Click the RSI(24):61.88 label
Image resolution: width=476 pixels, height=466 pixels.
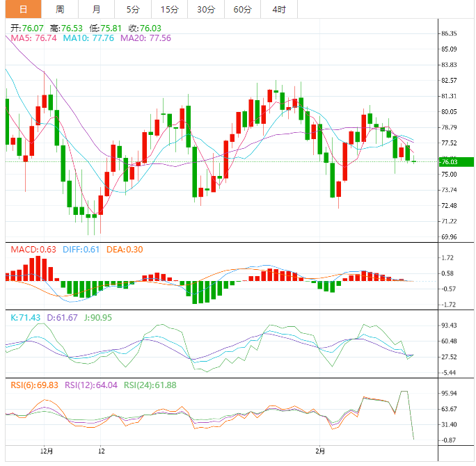[x=152, y=384]
